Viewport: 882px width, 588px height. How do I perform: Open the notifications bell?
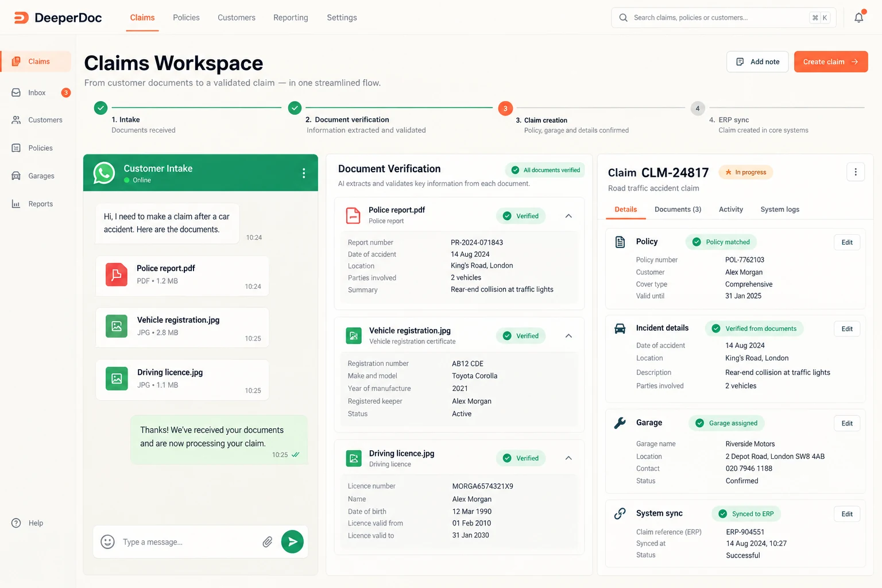click(x=858, y=18)
